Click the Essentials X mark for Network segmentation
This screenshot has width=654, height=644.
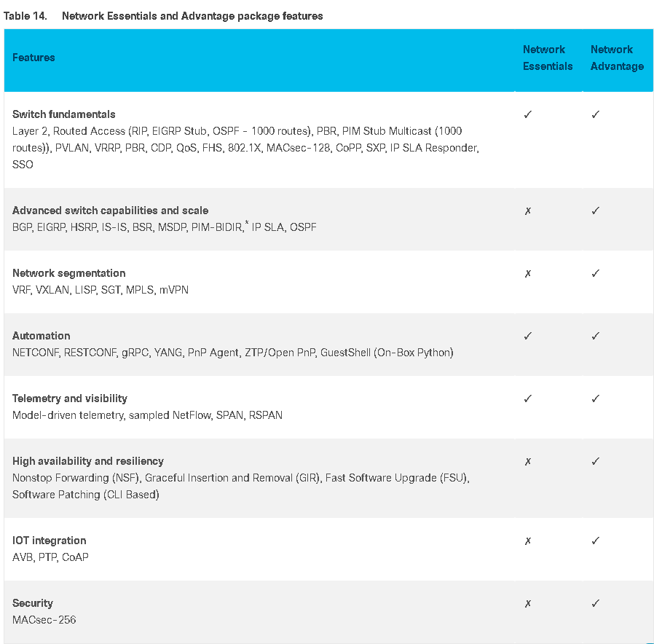(x=527, y=274)
